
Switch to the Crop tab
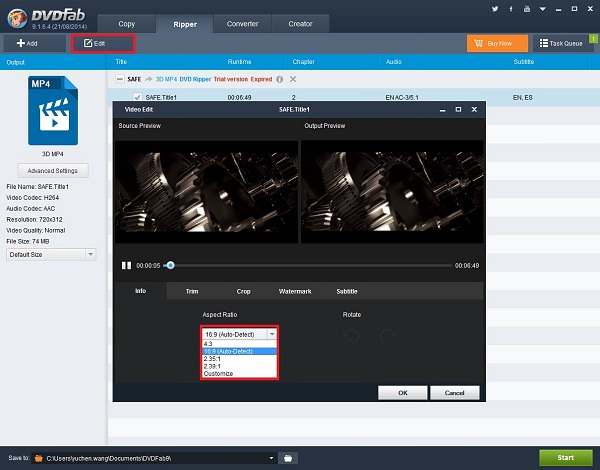tap(243, 291)
